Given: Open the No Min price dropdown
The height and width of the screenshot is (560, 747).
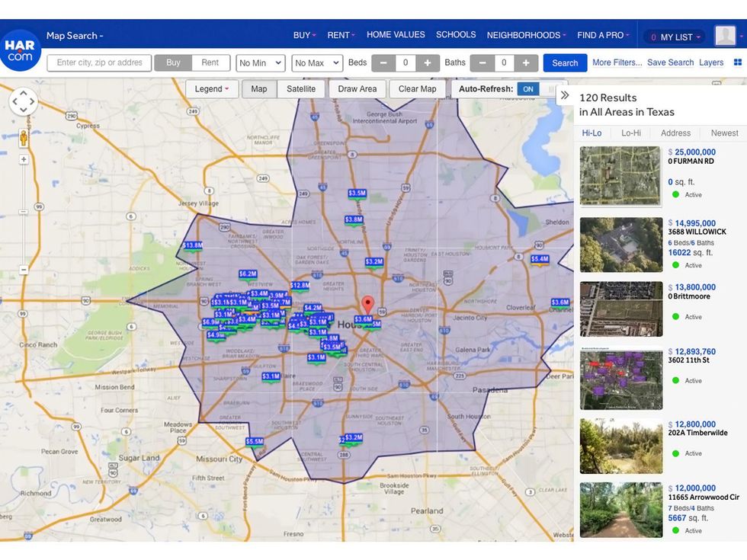Looking at the screenshot, I should point(260,63).
